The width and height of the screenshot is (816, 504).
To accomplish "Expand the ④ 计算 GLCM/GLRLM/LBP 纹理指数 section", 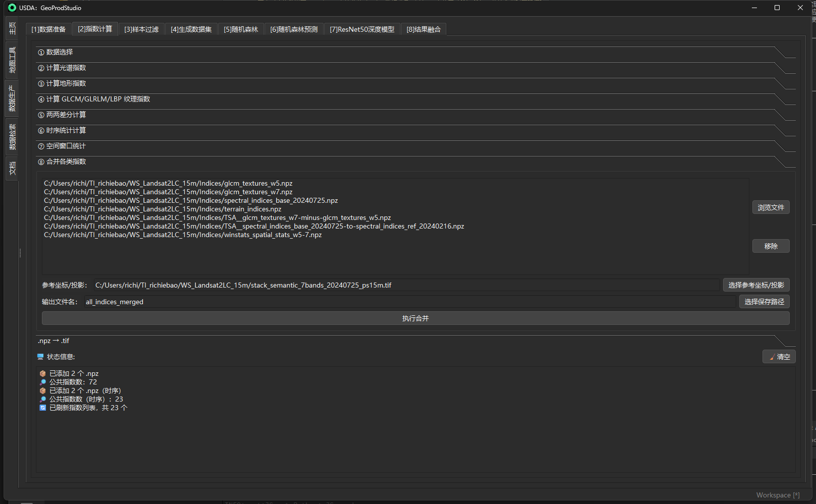I will click(x=98, y=99).
